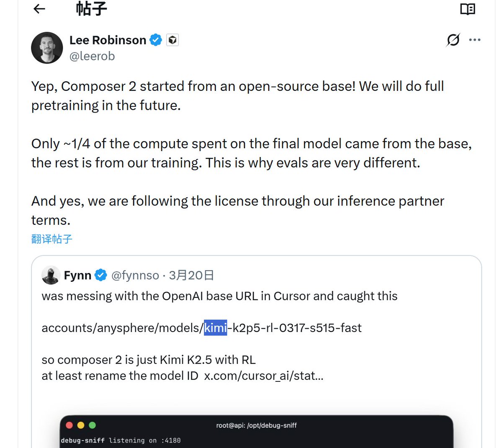Open the Lee Robinson display name
502x448 pixels.
tap(108, 40)
